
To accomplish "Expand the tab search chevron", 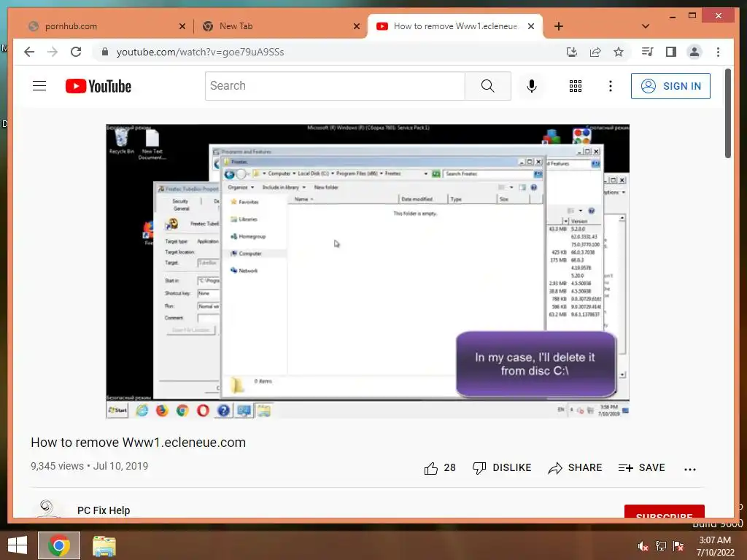I will click(646, 26).
